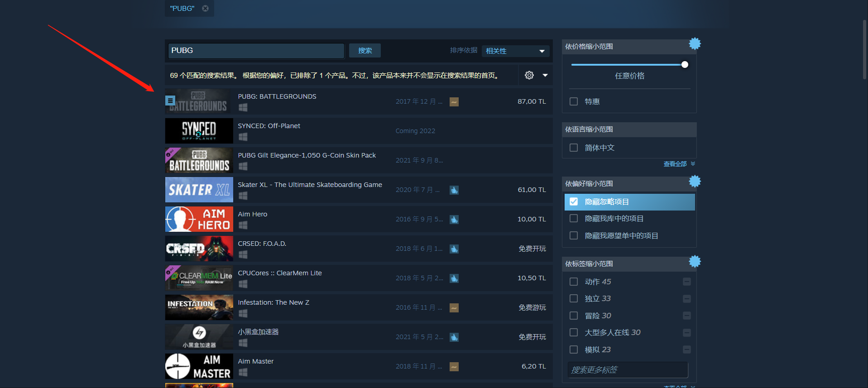Click the 搜索 search button
Image resolution: width=868 pixels, height=388 pixels.
(365, 51)
